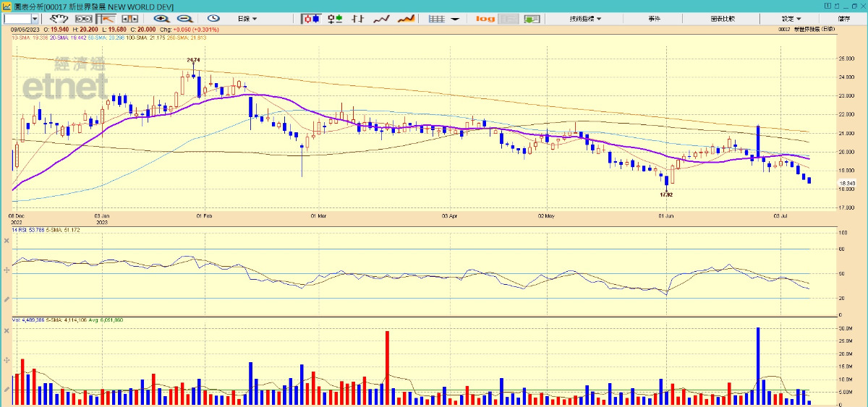Open the 技術指標 menu
The image size is (868, 407).
585,18
